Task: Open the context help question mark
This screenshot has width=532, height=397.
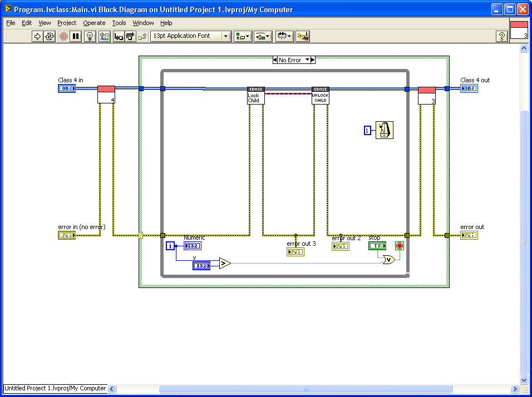Action: [501, 36]
